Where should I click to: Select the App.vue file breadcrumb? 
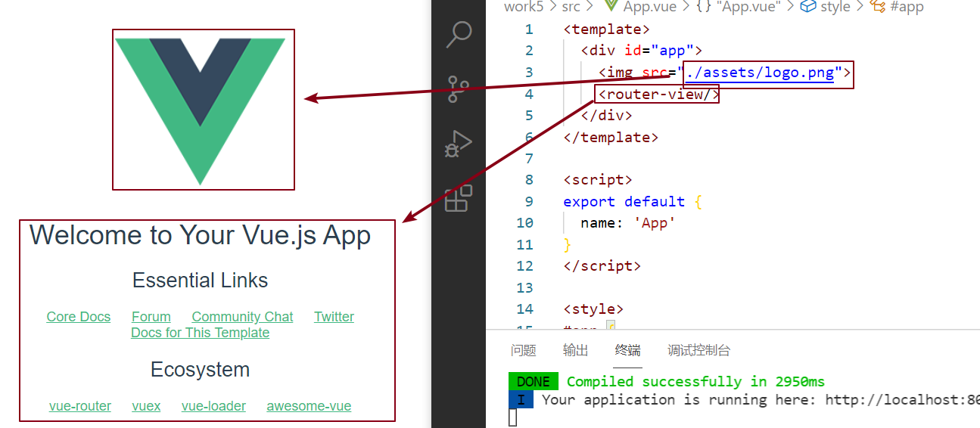[640, 7]
